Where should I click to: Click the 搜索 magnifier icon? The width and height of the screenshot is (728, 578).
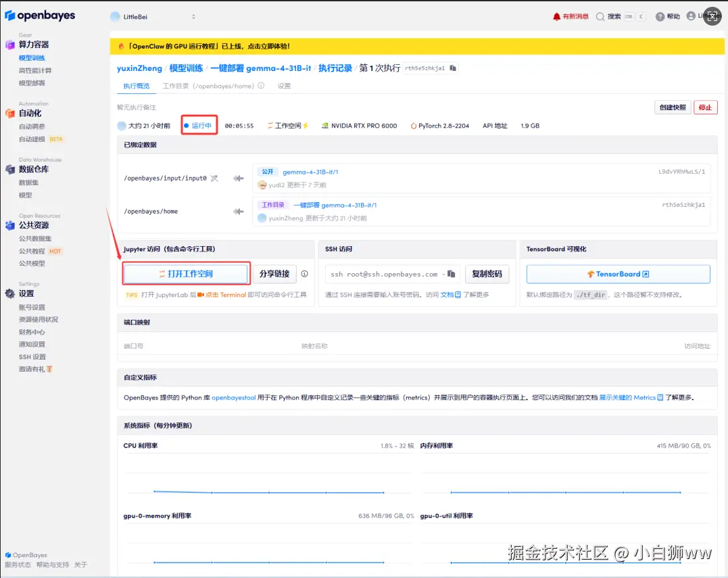tap(600, 17)
